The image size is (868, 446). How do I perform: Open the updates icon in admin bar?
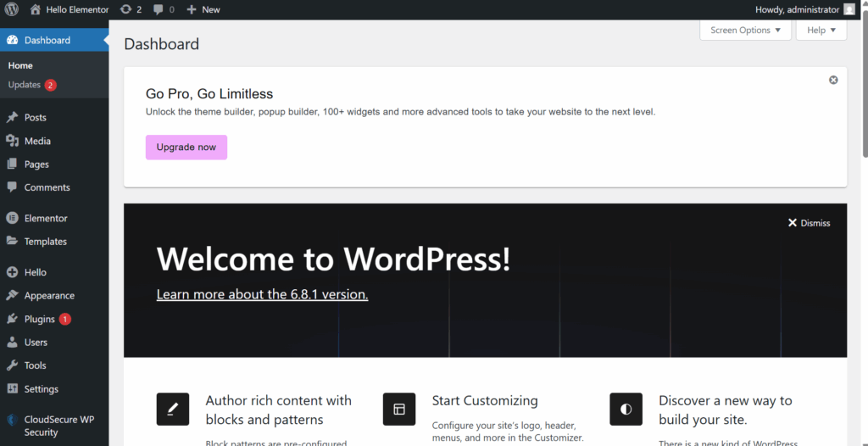pos(126,9)
